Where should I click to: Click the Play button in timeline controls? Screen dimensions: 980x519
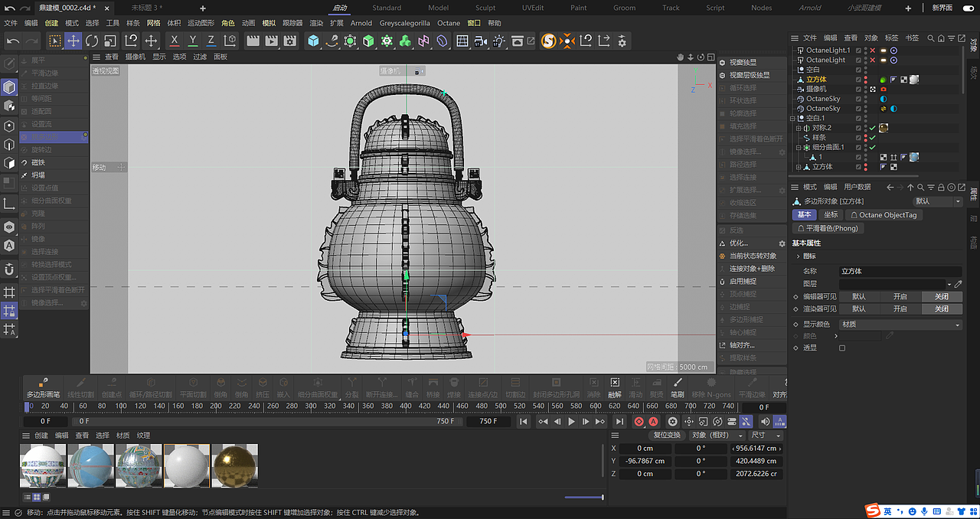pyautogui.click(x=571, y=420)
